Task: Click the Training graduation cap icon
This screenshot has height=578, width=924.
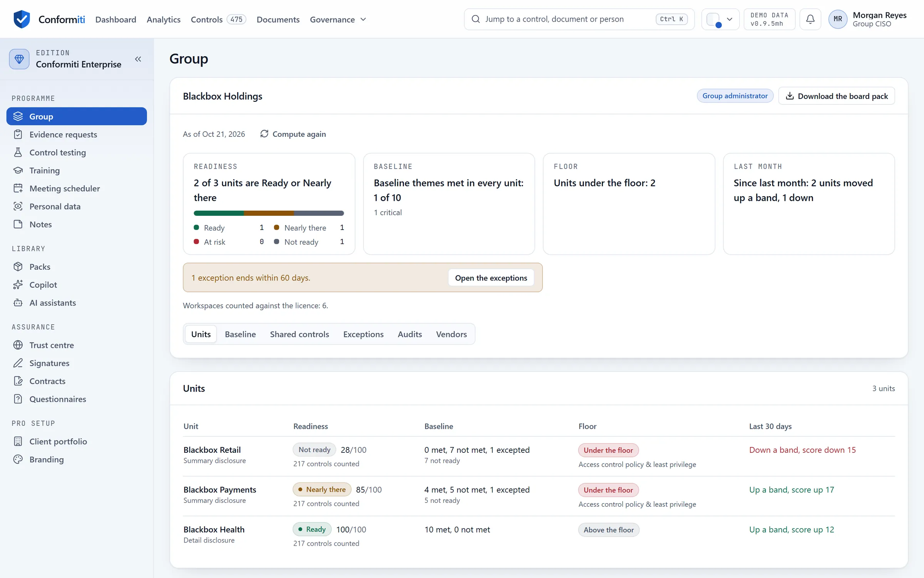Action: 18,170
